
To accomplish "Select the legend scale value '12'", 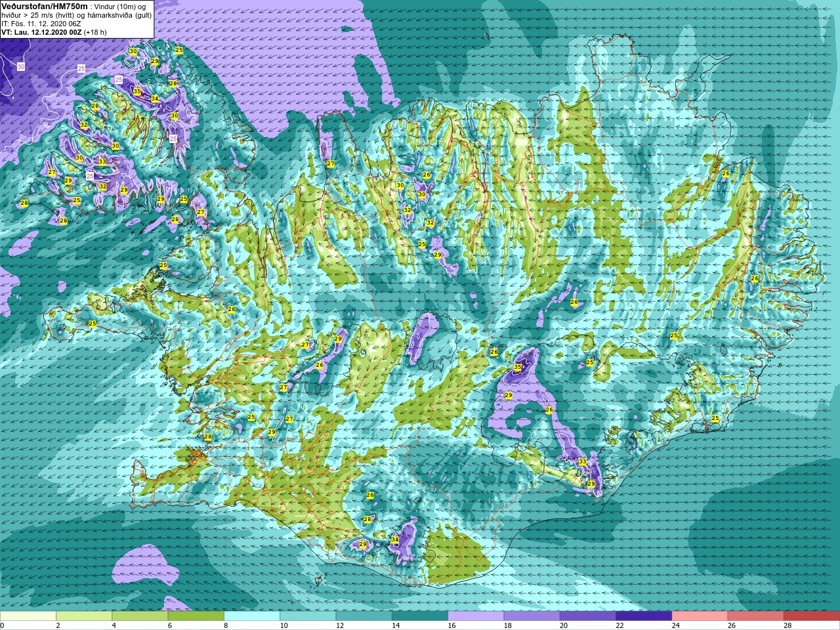I will (x=340, y=625).
